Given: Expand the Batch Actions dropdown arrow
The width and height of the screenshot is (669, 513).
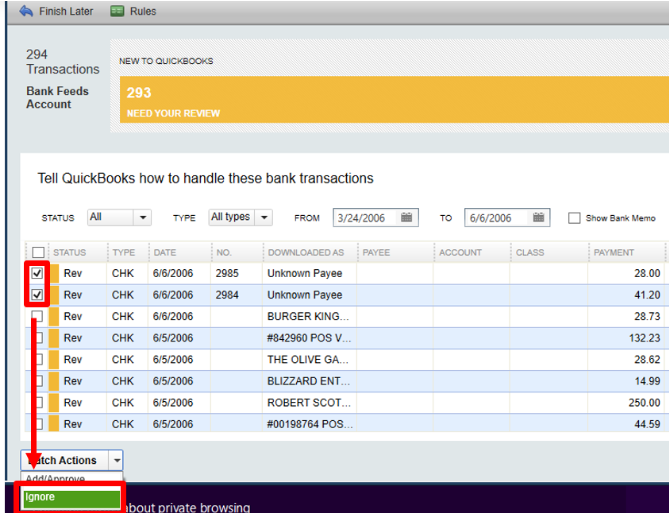Looking at the screenshot, I should tap(116, 461).
